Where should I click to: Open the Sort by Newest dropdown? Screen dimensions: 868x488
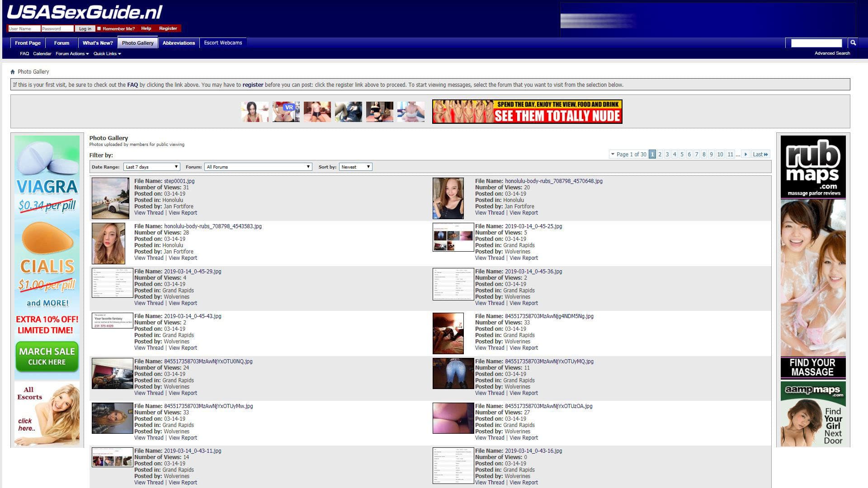tap(355, 167)
